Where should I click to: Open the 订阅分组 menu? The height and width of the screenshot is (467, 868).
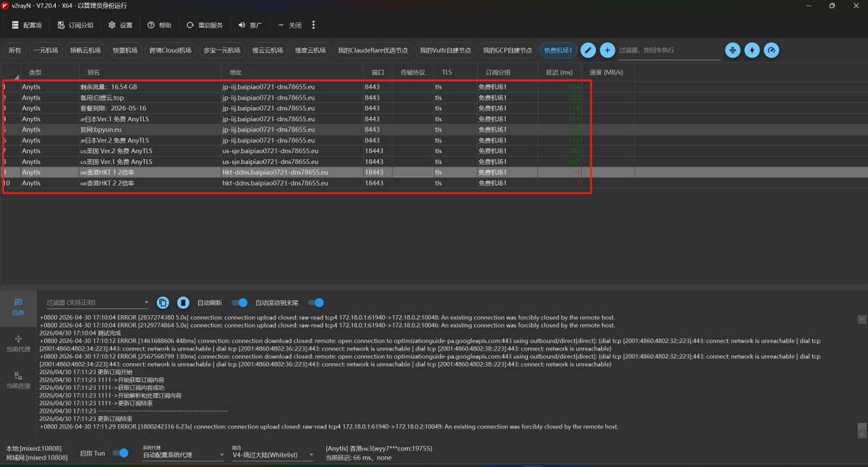click(x=75, y=25)
